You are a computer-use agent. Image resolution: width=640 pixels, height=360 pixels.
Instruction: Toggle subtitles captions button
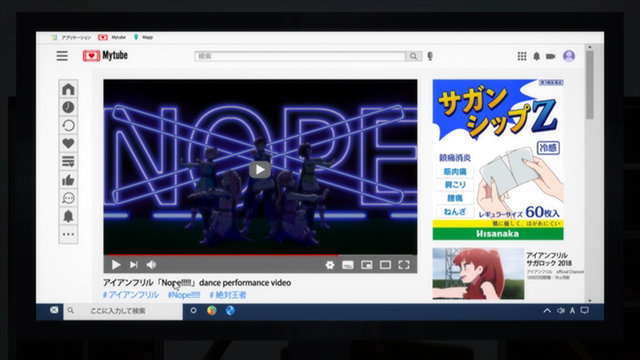[x=348, y=265]
